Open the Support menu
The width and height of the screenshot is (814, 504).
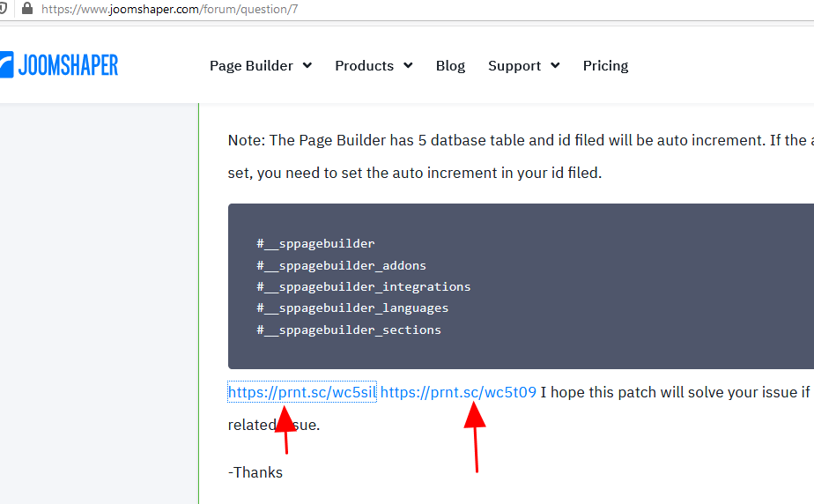(514, 66)
